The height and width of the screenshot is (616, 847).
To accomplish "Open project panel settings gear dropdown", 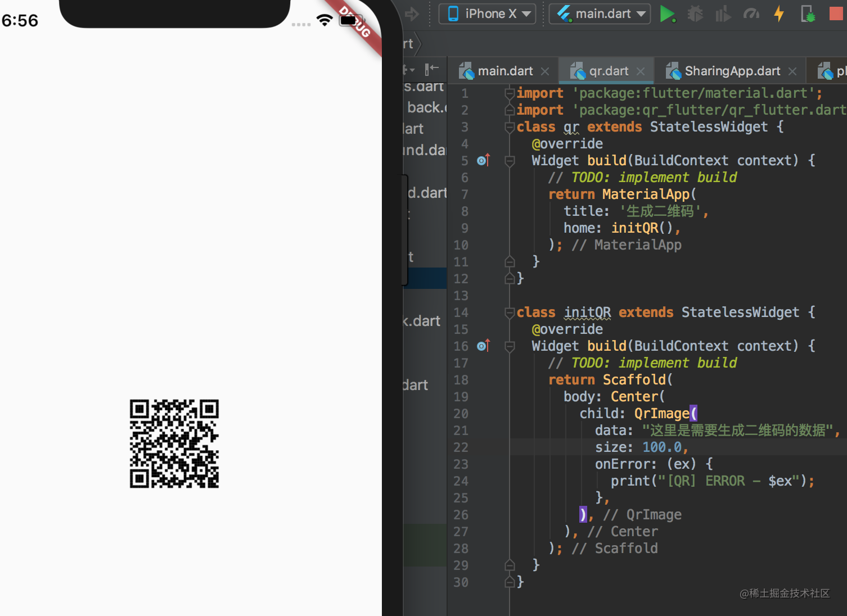I will (x=408, y=70).
